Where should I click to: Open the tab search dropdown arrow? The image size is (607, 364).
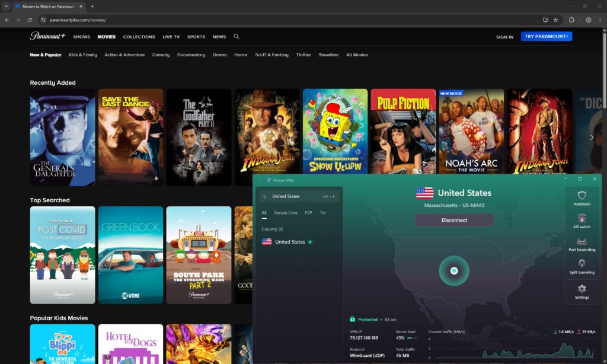(x=6, y=6)
